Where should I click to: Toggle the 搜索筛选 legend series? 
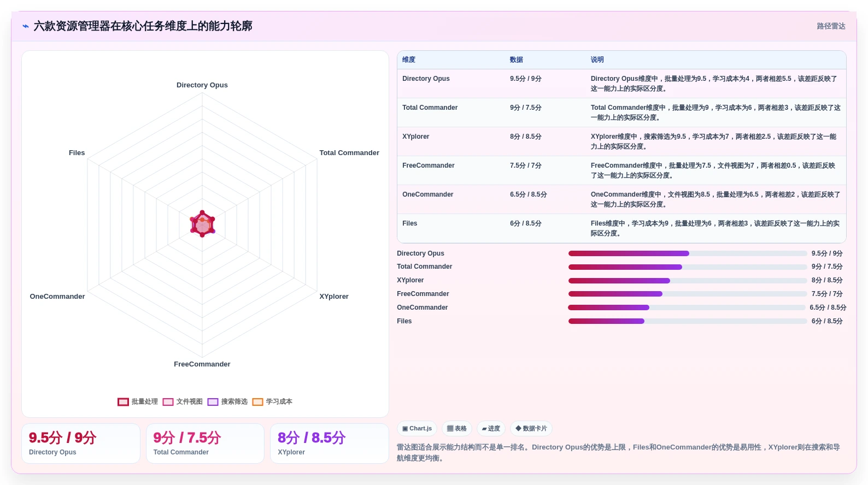pyautogui.click(x=227, y=401)
